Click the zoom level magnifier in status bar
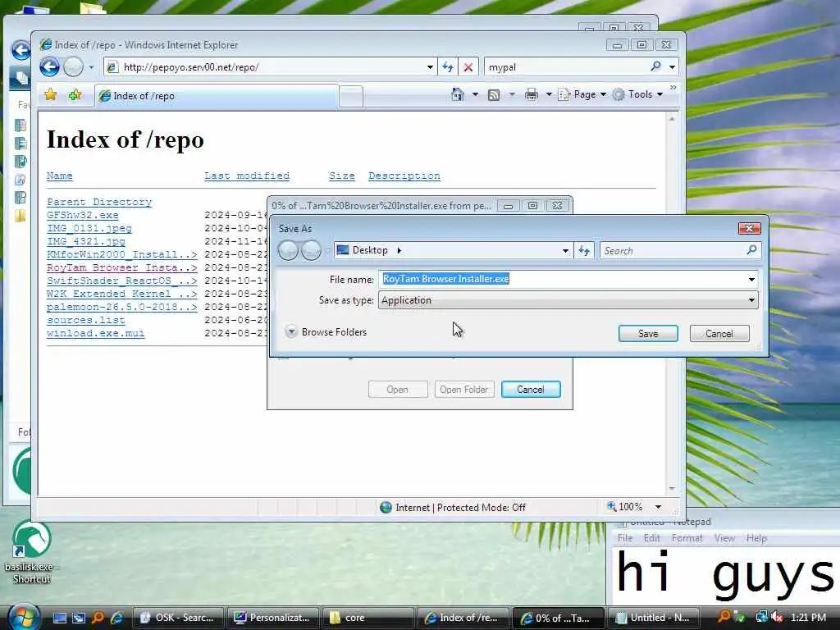Screen dimensions: 840x630 pyautogui.click(x=612, y=506)
